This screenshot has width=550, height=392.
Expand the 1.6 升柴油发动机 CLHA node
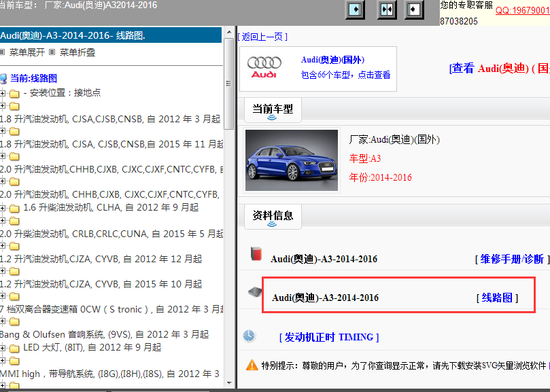tap(3, 208)
